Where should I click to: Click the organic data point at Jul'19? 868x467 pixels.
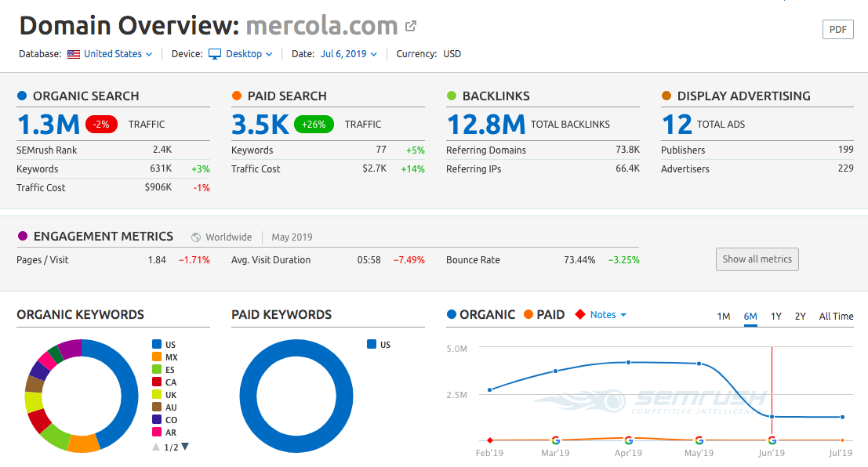click(x=843, y=417)
